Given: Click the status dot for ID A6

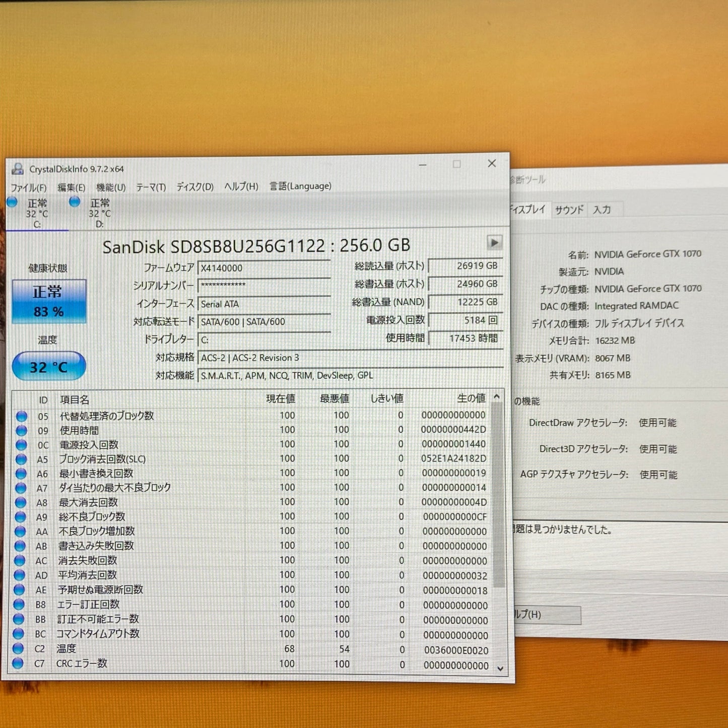Looking at the screenshot, I should [21, 474].
